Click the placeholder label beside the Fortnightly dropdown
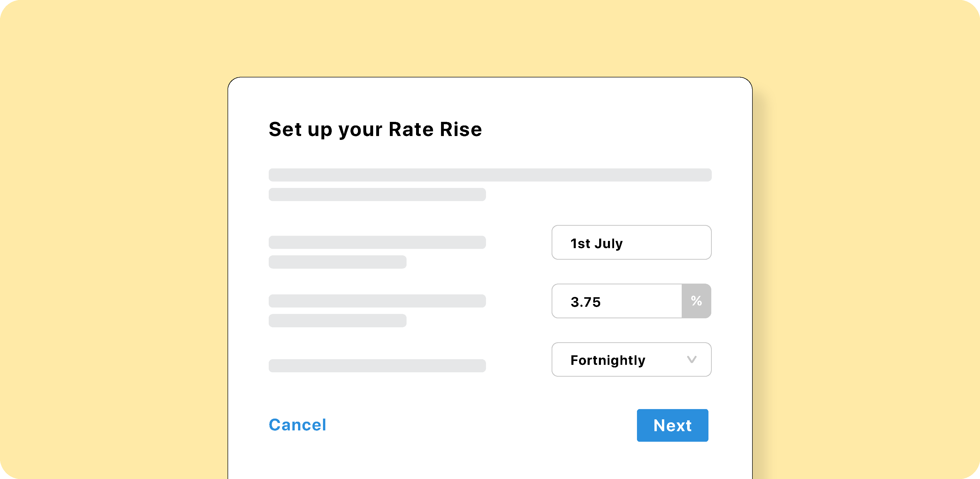980x479 pixels. click(x=377, y=366)
